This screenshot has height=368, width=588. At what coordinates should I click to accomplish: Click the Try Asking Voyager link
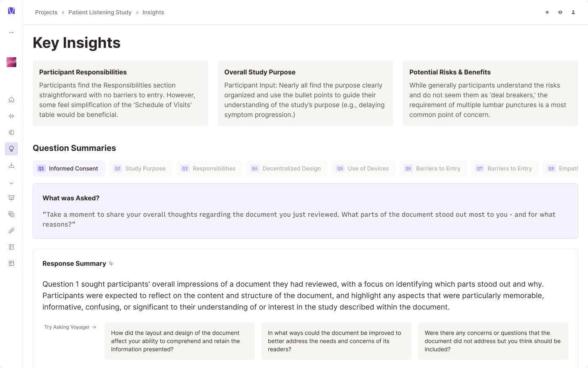coord(70,327)
